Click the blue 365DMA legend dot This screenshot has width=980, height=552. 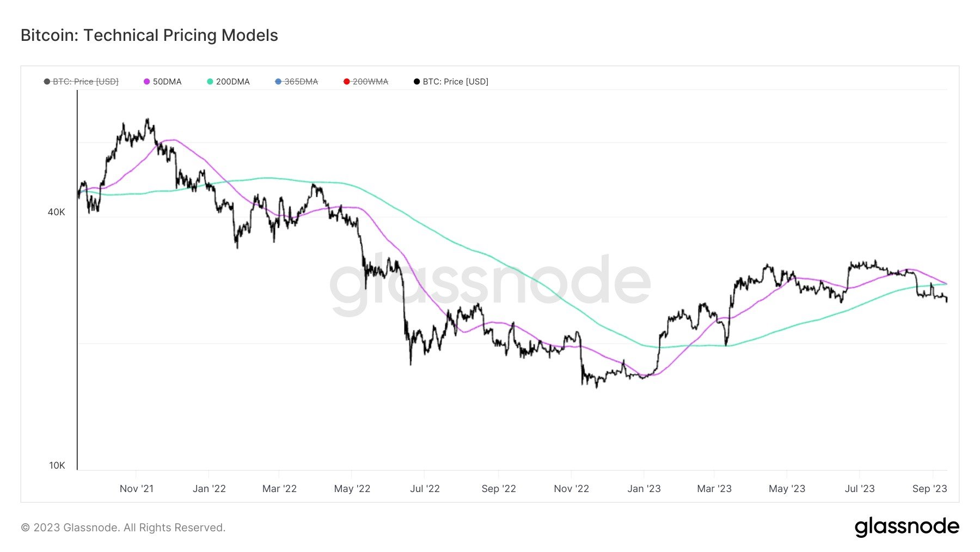[x=278, y=82]
